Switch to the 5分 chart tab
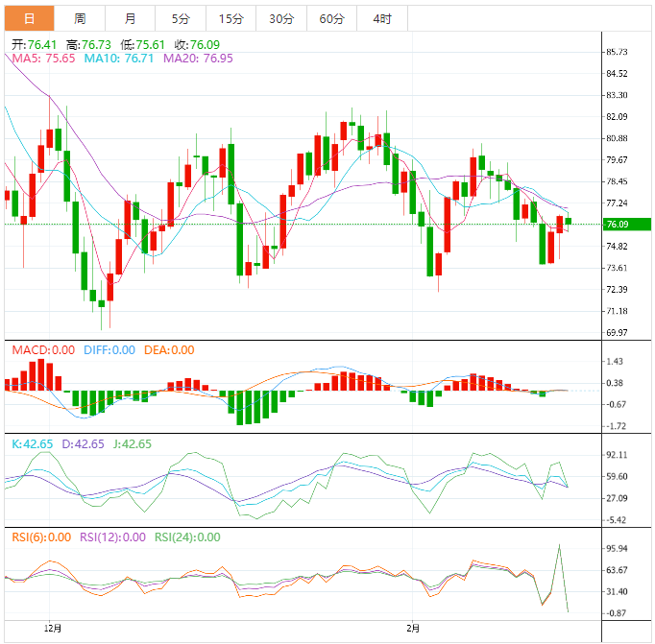The image size is (655, 644). point(181,18)
